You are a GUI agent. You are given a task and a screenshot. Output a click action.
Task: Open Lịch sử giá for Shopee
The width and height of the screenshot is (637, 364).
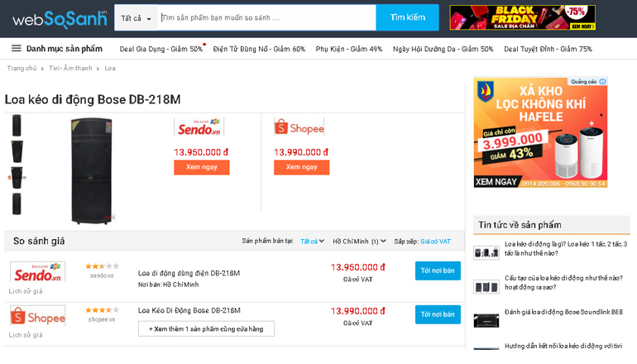[26, 335]
